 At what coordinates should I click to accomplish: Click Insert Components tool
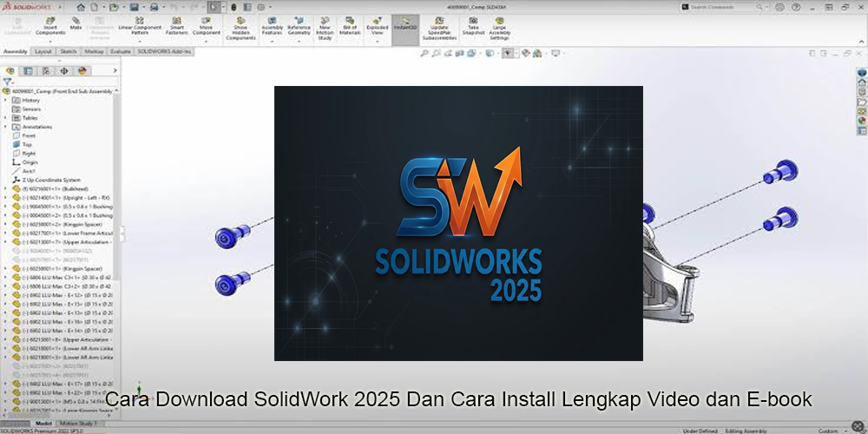(x=50, y=26)
